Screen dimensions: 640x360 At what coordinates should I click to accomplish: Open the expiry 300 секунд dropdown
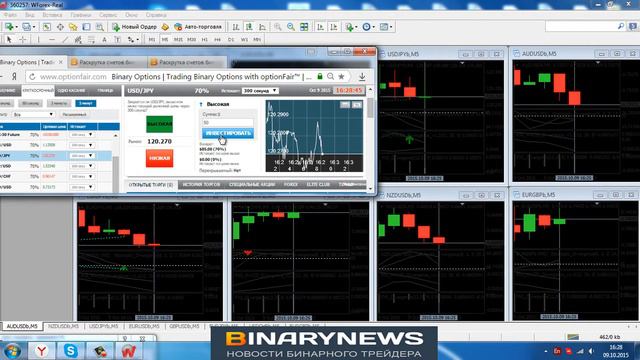tap(260, 91)
